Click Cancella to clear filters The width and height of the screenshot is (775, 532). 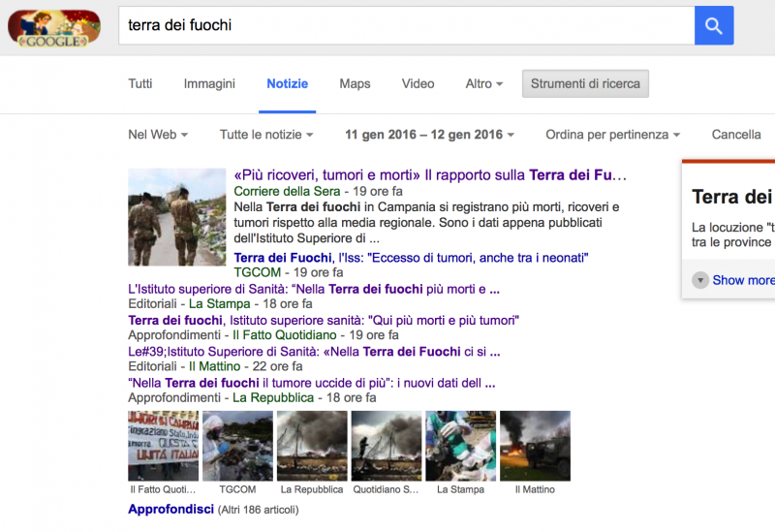point(736,135)
